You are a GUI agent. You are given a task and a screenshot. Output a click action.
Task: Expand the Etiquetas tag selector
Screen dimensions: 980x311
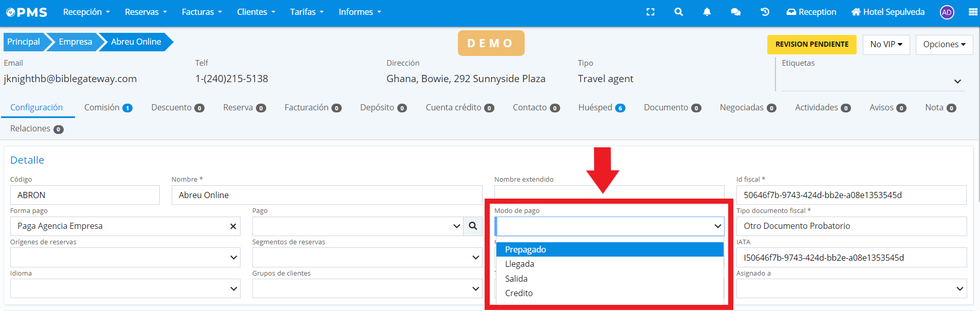[957, 82]
